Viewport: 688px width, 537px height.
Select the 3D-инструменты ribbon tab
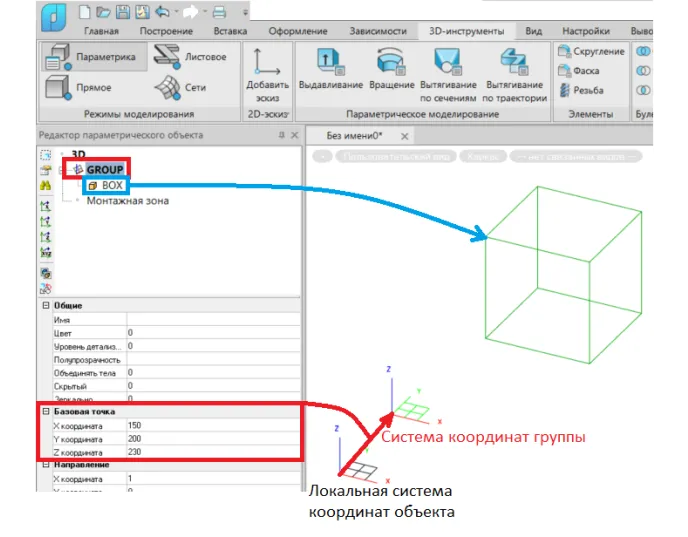click(466, 31)
